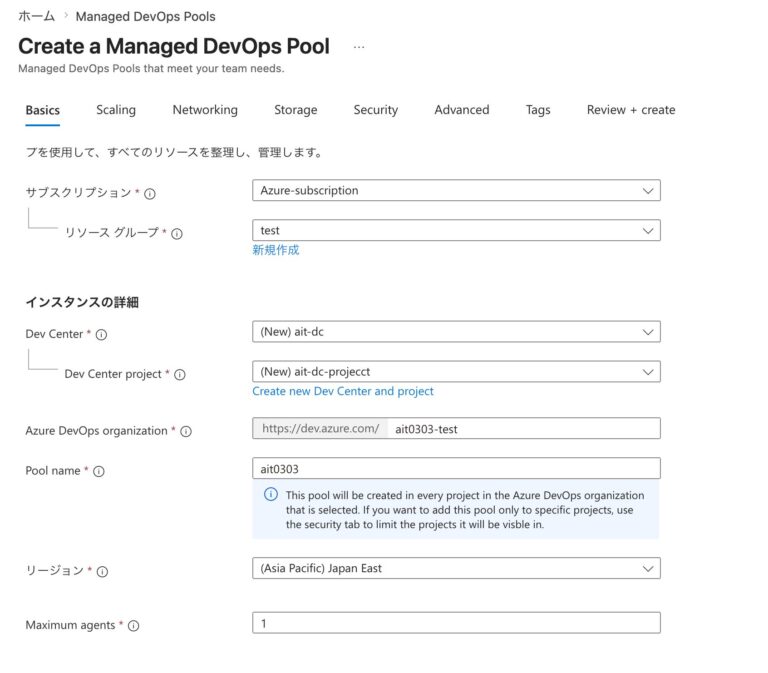Click the Maximum agents input field

[456, 623]
